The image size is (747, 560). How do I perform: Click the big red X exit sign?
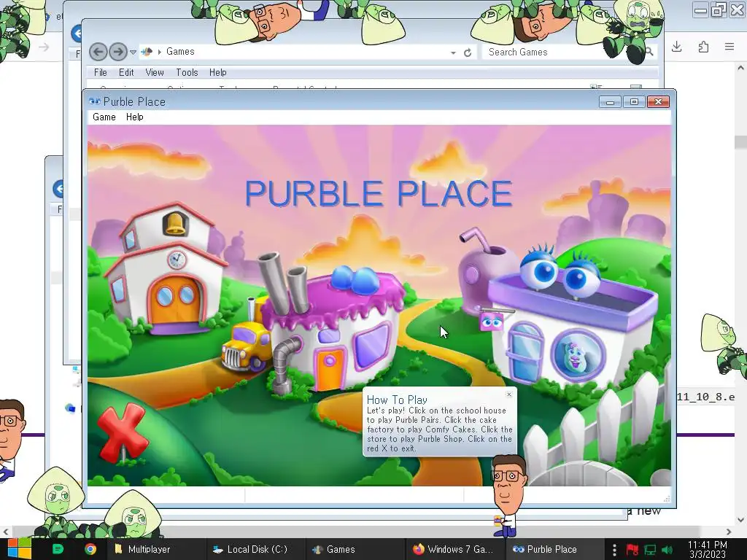click(x=123, y=432)
